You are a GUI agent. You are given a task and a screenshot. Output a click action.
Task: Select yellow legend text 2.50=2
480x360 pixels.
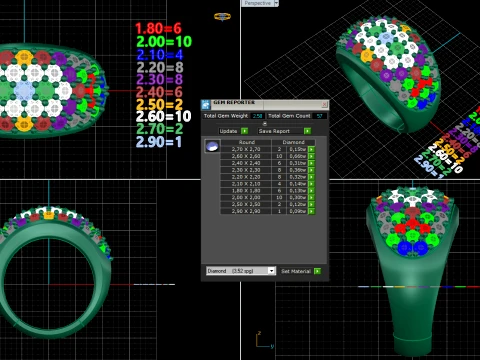pyautogui.click(x=160, y=105)
